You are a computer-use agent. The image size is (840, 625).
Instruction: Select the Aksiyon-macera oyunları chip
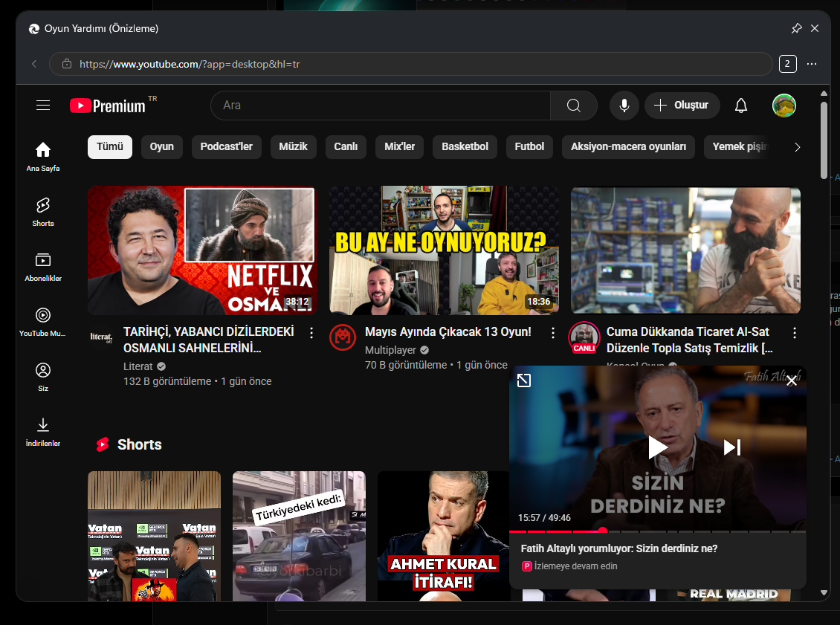coord(628,146)
